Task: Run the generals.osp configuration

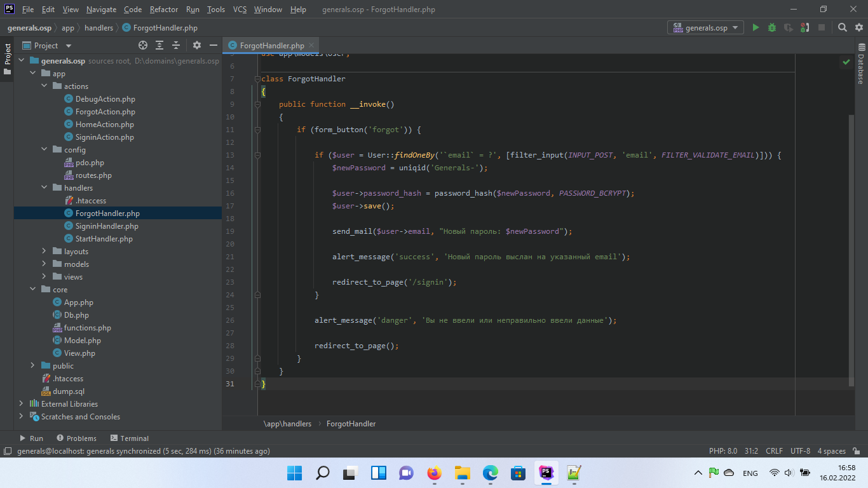Action: coord(756,27)
